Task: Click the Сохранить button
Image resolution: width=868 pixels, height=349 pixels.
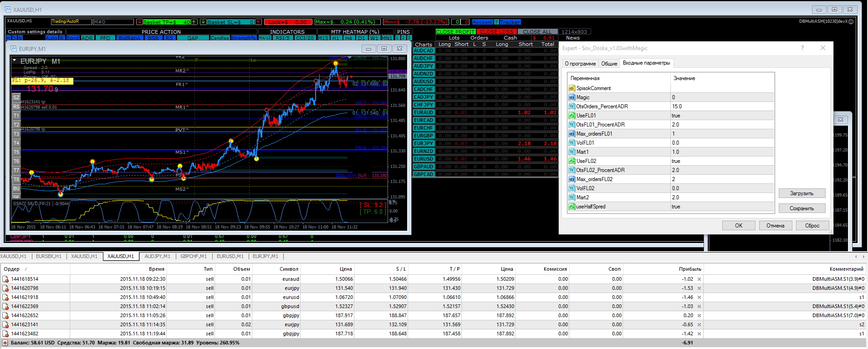Action: (802, 208)
